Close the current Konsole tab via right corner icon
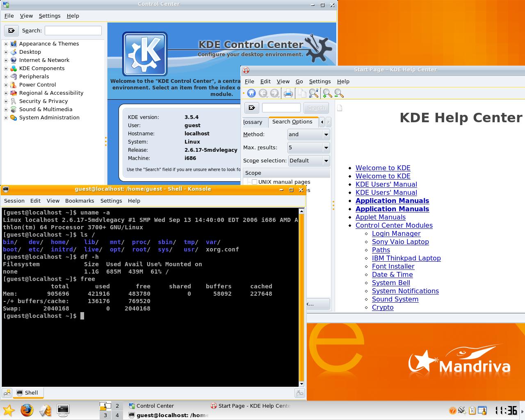The image size is (525, 420). point(300,393)
